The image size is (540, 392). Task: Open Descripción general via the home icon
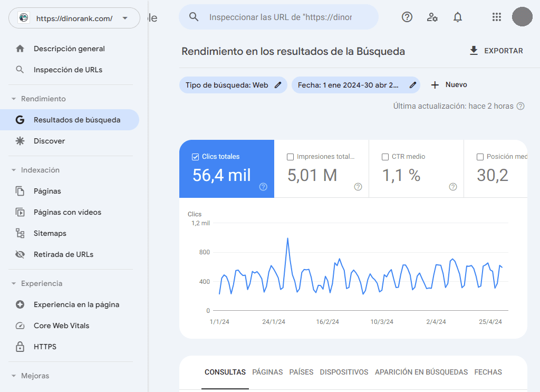21,48
